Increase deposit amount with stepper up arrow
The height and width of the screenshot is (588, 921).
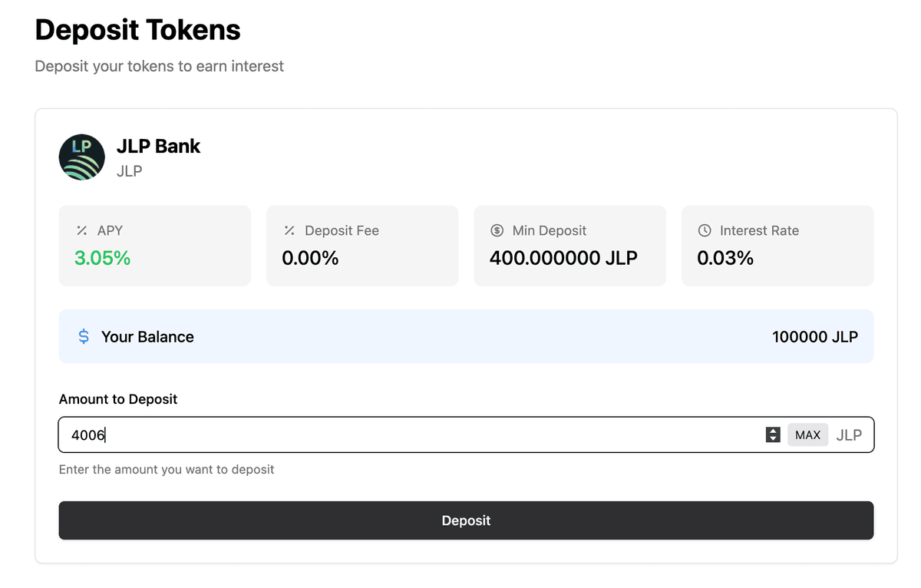click(773, 431)
